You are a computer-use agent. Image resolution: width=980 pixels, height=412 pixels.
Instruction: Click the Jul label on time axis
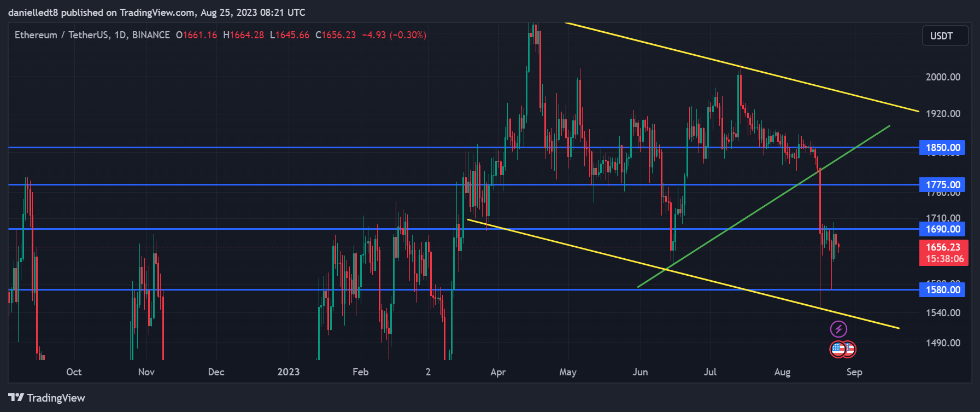point(710,372)
